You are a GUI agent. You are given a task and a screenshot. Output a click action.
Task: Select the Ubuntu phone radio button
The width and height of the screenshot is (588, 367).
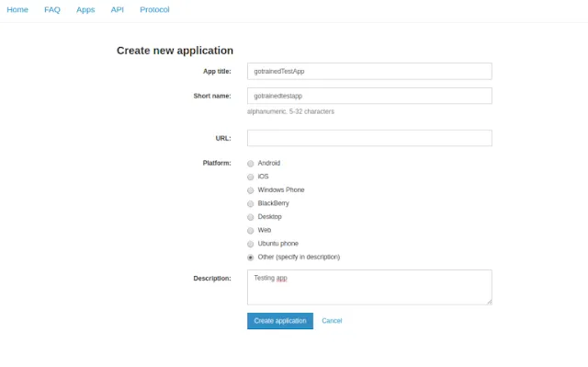point(251,244)
